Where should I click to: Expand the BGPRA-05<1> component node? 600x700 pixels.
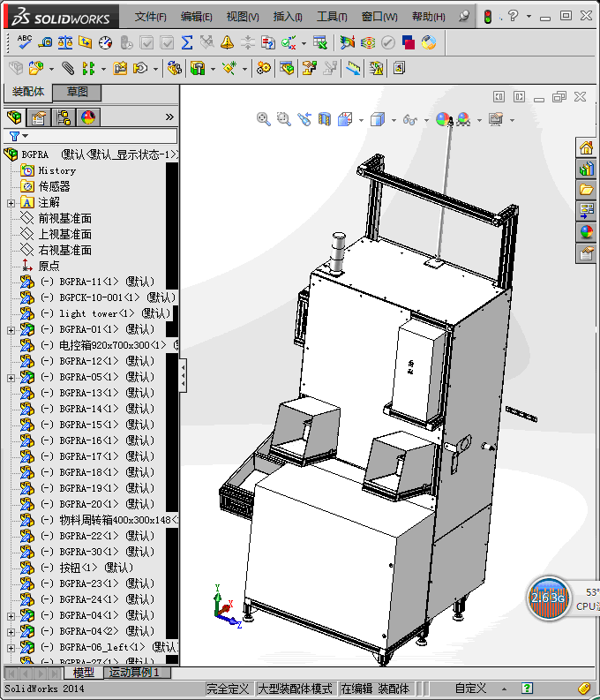coord(11,378)
